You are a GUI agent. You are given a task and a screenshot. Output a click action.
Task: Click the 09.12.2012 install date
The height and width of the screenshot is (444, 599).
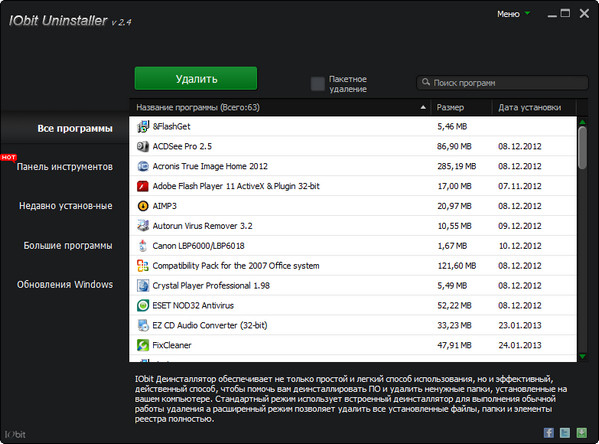[x=520, y=226]
